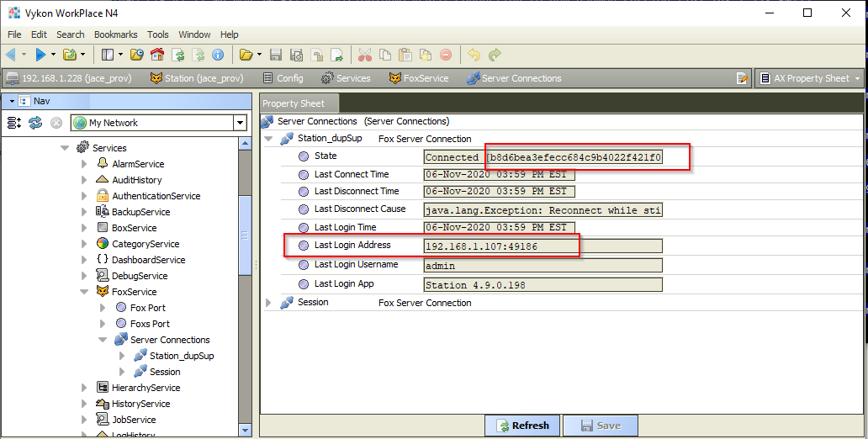
Task: Click the Cut scissors icon
Action: point(365,55)
